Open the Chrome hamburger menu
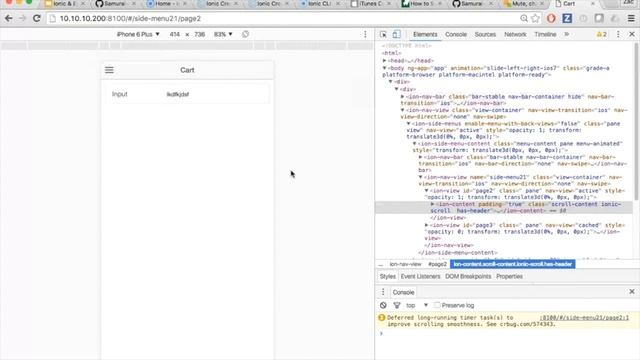 (631, 18)
